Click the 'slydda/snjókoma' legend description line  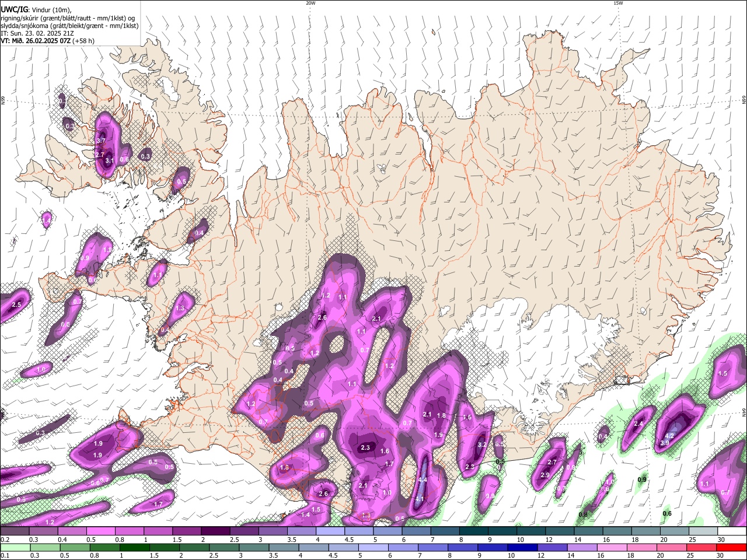[69, 26]
